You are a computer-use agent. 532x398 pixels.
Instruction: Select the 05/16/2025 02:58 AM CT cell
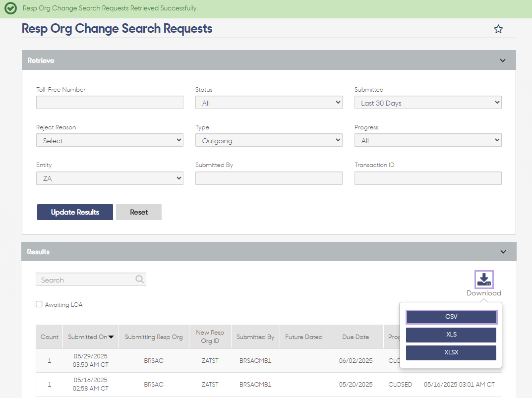tap(91, 384)
